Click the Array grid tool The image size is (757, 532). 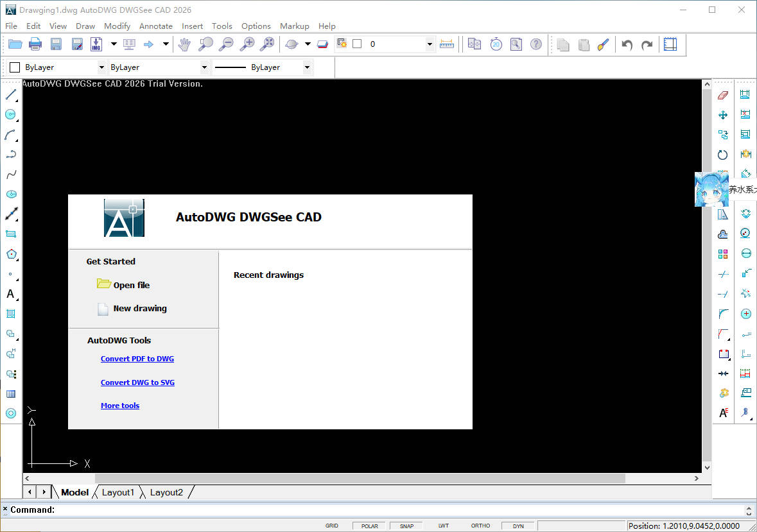click(723, 254)
